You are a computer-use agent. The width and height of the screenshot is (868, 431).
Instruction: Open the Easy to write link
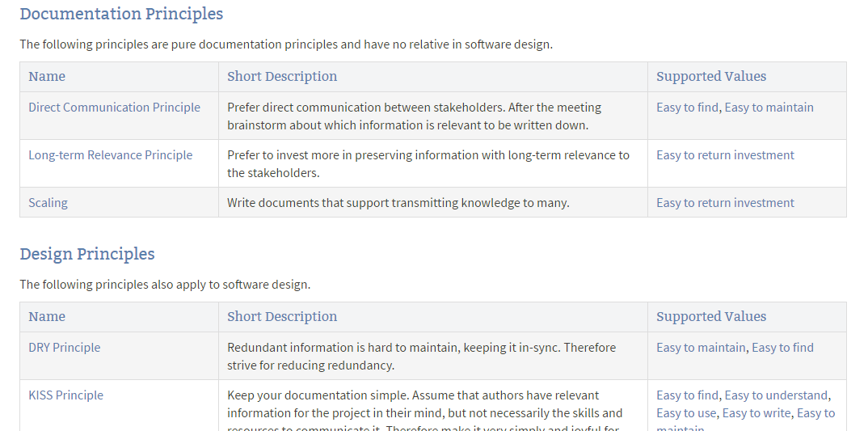(x=756, y=413)
